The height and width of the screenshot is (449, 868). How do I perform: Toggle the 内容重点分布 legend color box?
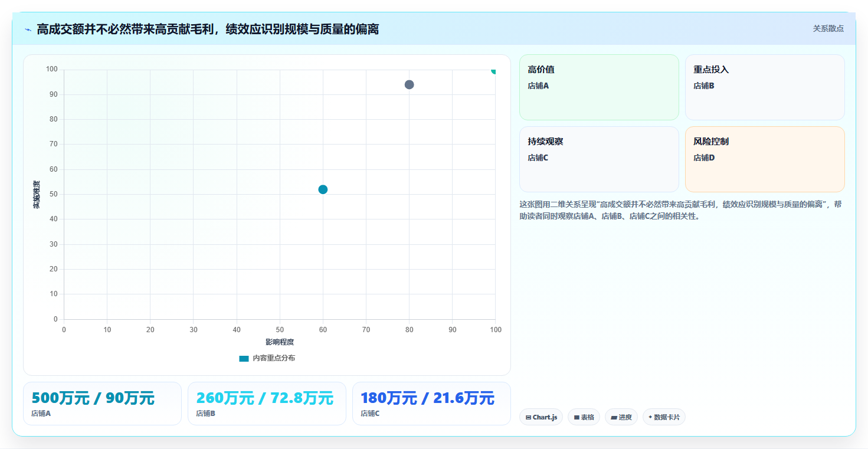pyautogui.click(x=244, y=358)
